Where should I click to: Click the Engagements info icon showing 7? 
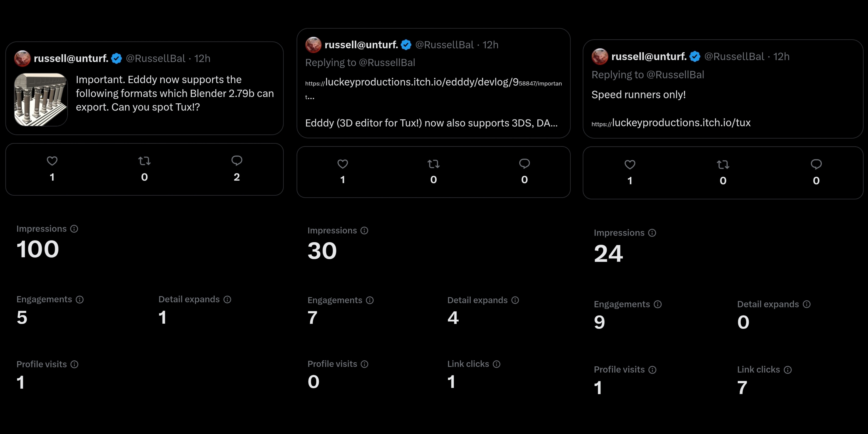370,300
